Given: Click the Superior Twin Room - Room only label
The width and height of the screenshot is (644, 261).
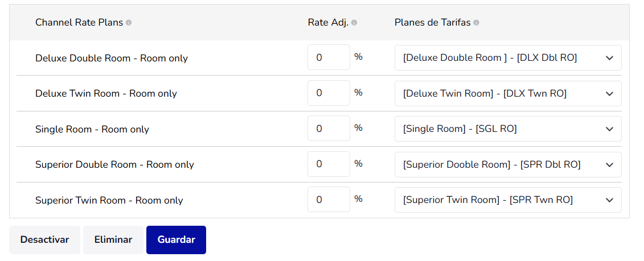Looking at the screenshot, I should 109,200.
